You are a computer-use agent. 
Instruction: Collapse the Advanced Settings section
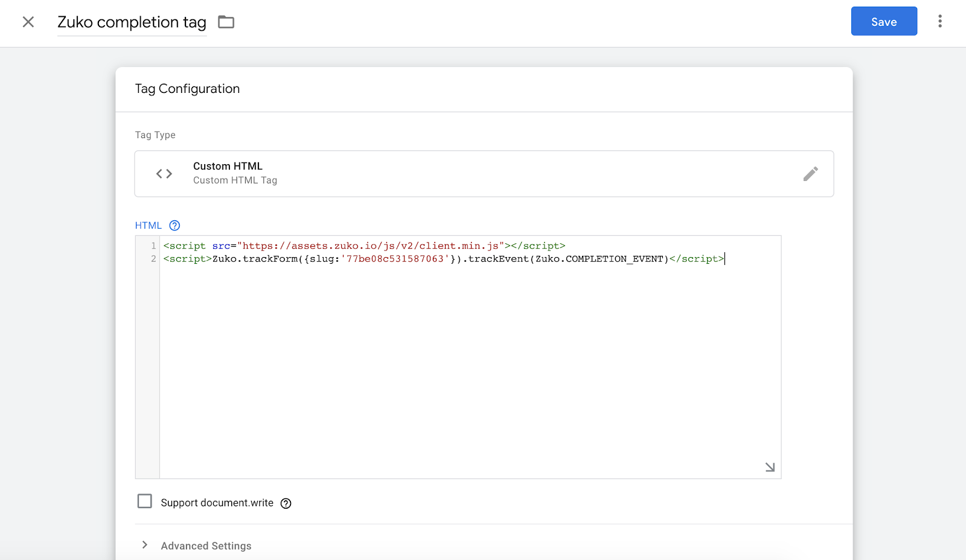click(x=205, y=546)
